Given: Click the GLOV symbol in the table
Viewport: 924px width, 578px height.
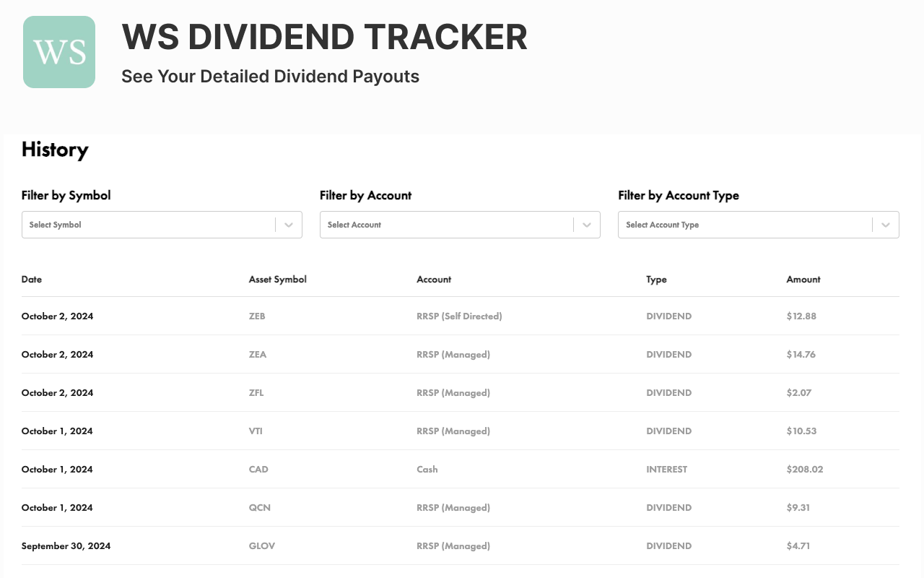Looking at the screenshot, I should [261, 545].
